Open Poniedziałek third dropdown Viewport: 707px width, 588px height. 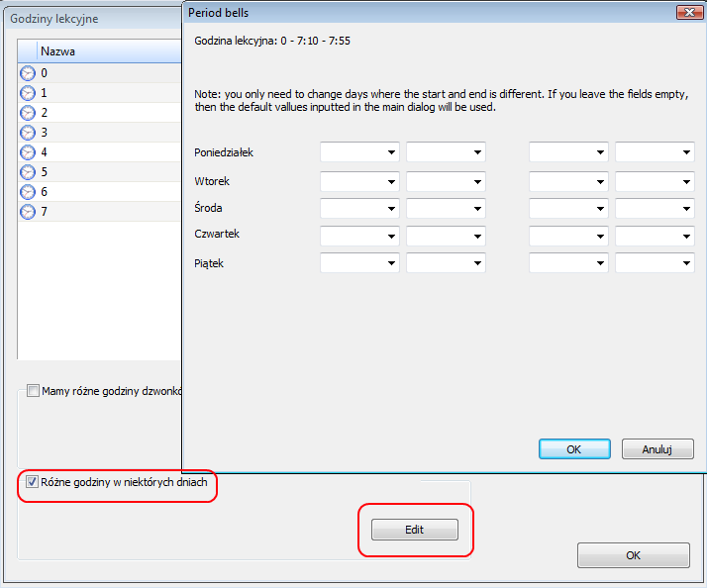tap(568, 152)
